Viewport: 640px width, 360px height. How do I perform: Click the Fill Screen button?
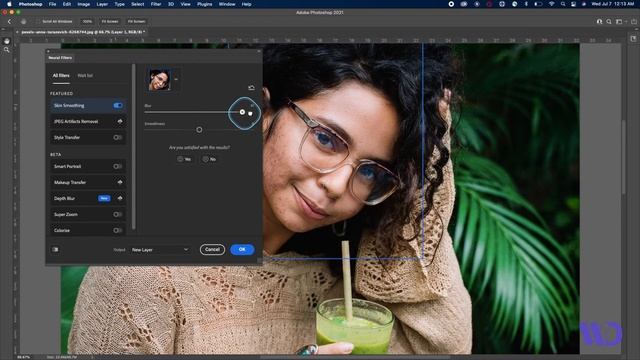pos(136,21)
